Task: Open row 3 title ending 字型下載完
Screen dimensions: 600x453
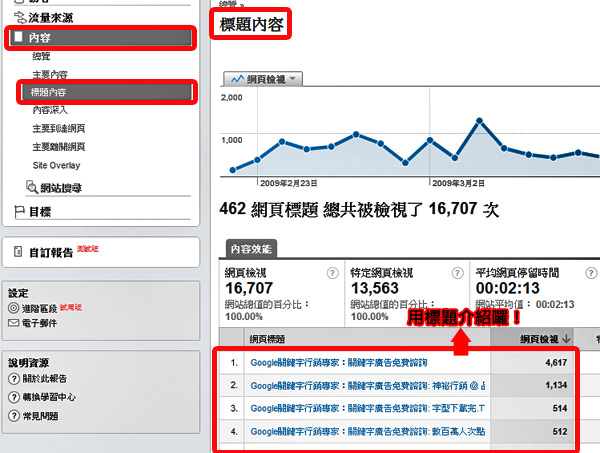Action: (368, 409)
